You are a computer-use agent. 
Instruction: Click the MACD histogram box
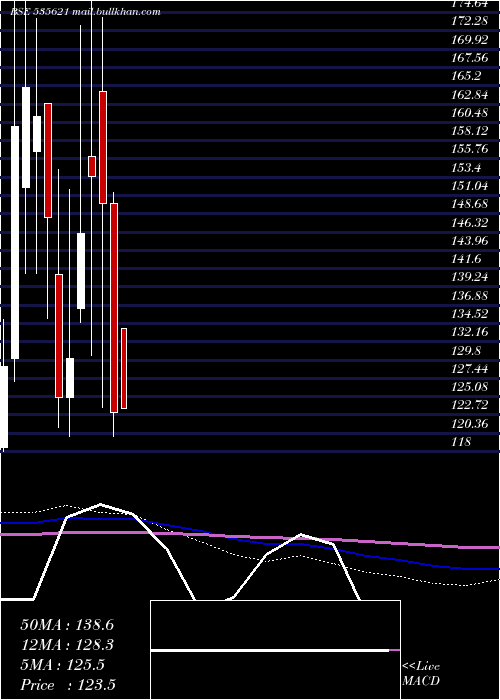click(275, 650)
